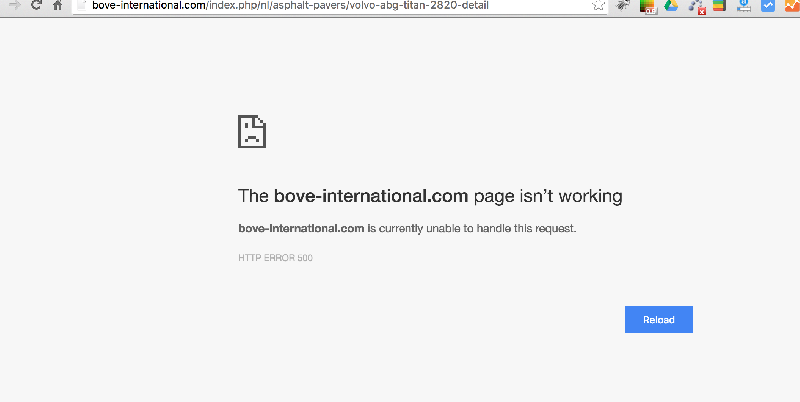
Task: Open the orange analytics chart extension
Action: 792,6
